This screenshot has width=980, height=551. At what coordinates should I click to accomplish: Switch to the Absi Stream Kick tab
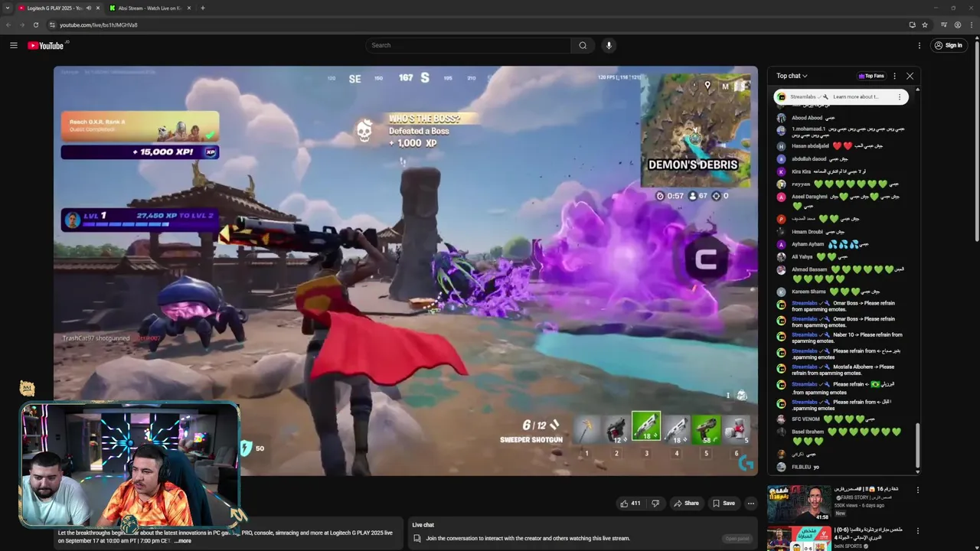coord(149,8)
